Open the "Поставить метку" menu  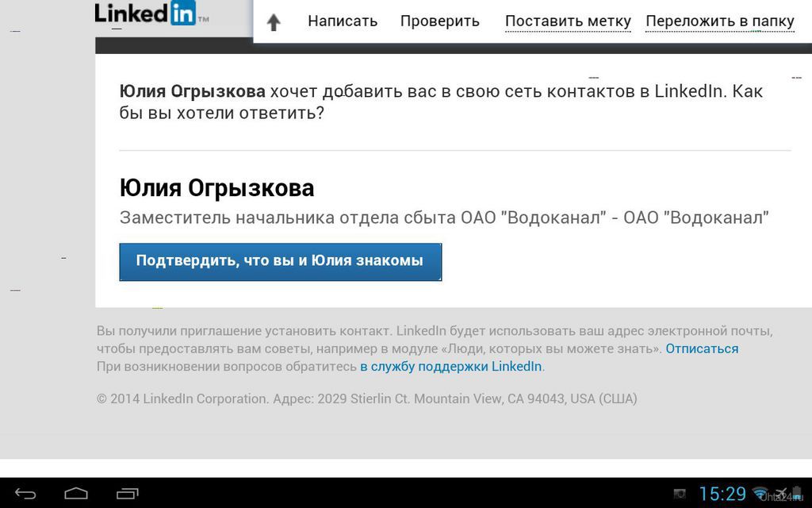[568, 21]
